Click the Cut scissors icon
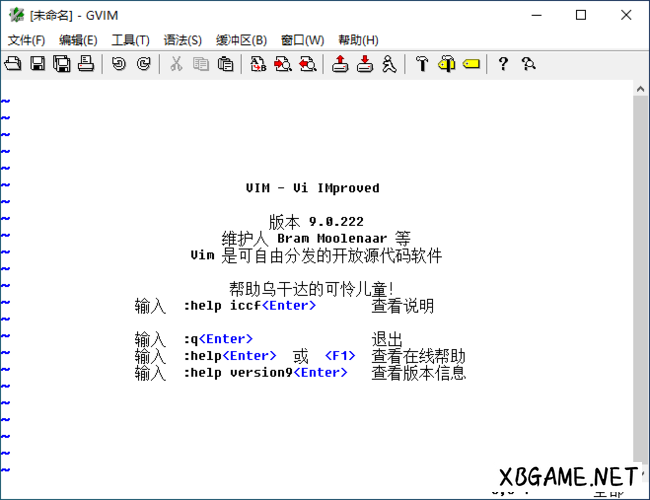This screenshot has width=650, height=500. pos(176,64)
